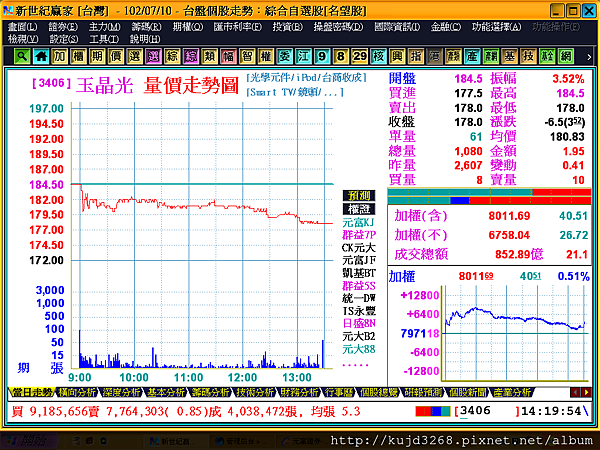This screenshot has height=450, width=600.
Task: Open the 指 toolbar icon
Action: [416, 57]
